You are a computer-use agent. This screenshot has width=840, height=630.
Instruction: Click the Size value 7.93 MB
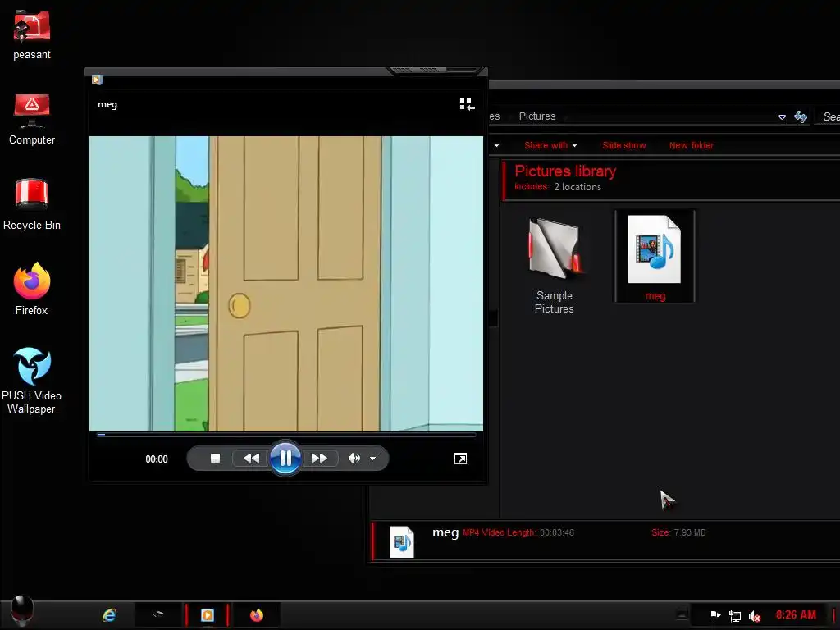click(689, 532)
